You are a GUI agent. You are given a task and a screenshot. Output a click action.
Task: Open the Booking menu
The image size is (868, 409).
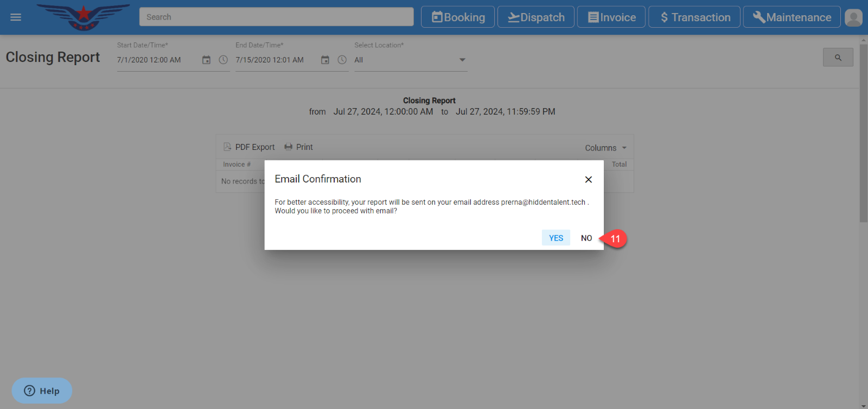click(458, 17)
